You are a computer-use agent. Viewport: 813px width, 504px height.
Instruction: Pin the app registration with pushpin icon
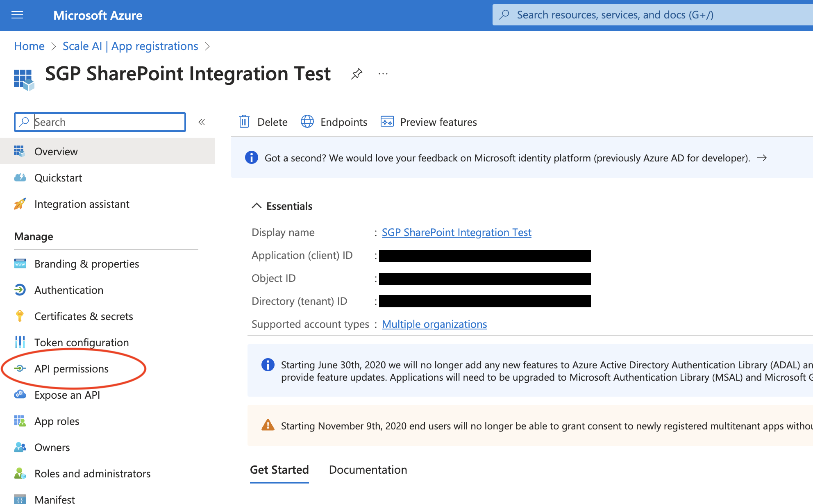click(x=357, y=74)
